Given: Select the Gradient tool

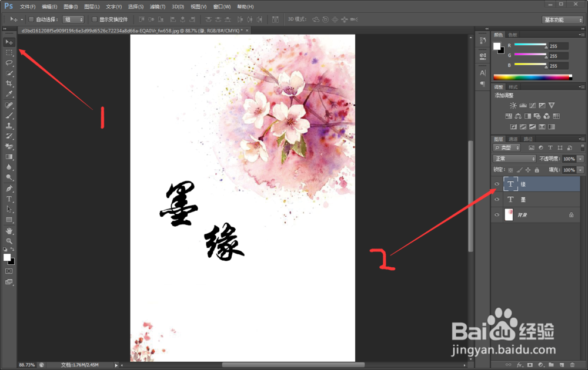Looking at the screenshot, I should (9, 157).
